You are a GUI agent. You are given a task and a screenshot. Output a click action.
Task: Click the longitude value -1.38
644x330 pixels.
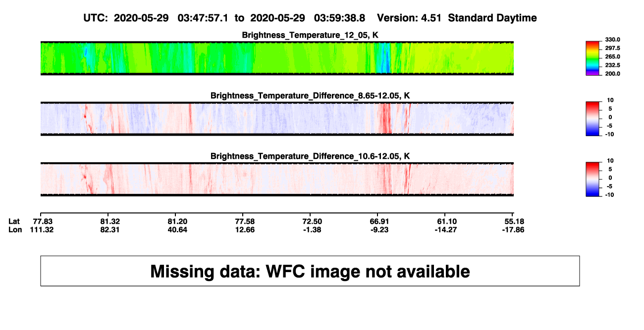coord(313,230)
